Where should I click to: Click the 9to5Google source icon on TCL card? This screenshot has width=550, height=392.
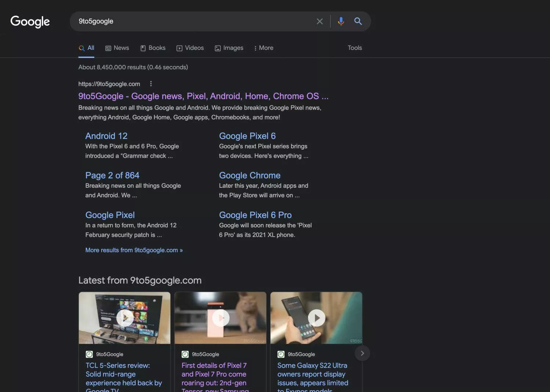pyautogui.click(x=89, y=354)
